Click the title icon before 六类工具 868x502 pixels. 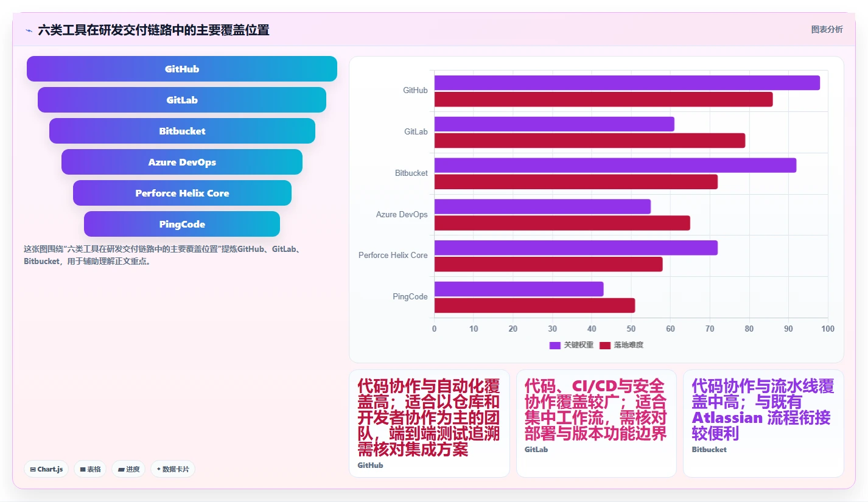tap(29, 30)
